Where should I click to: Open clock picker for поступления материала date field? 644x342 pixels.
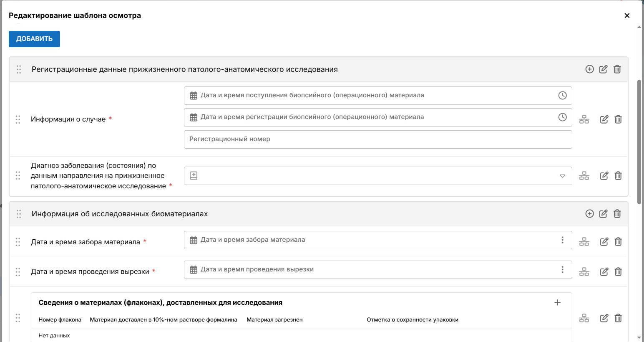562,96
